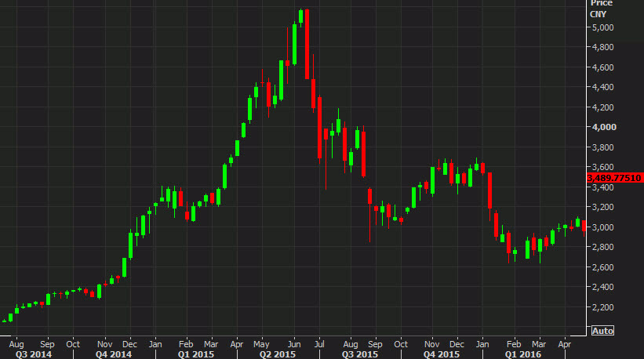Click the 2,600 price axis label

602,267
